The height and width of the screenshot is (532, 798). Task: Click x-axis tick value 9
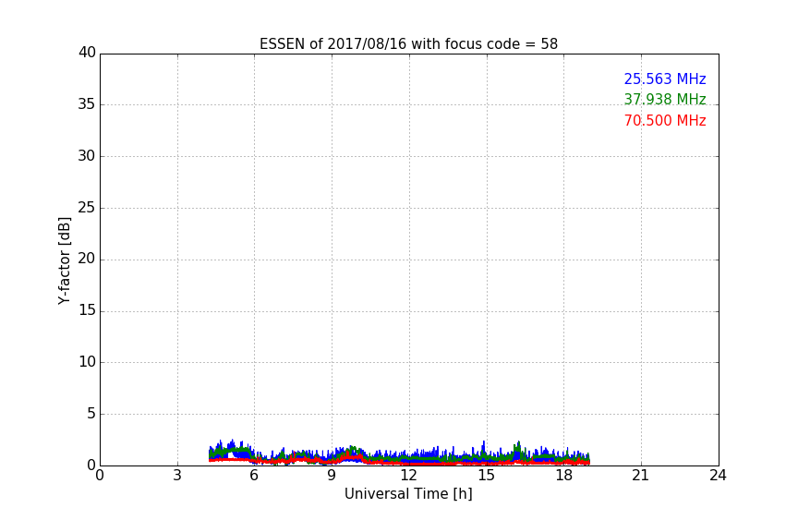click(x=332, y=476)
